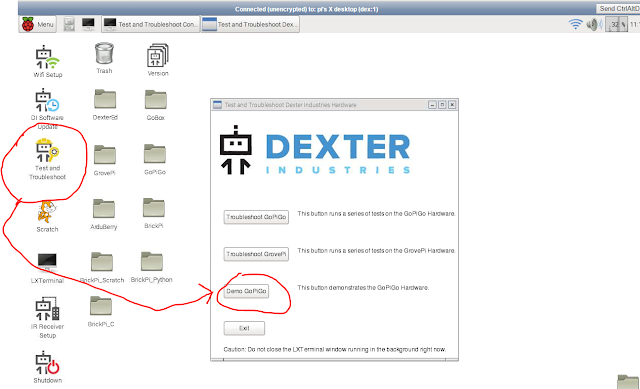The width and height of the screenshot is (640, 389).
Task: Open the Version desktop icon
Action: click(158, 60)
